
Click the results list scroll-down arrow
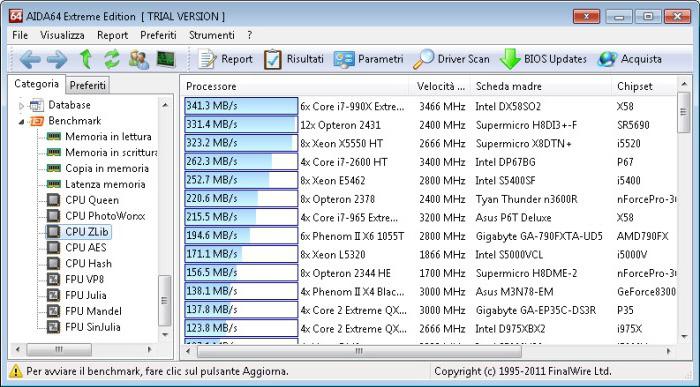pos(684,337)
